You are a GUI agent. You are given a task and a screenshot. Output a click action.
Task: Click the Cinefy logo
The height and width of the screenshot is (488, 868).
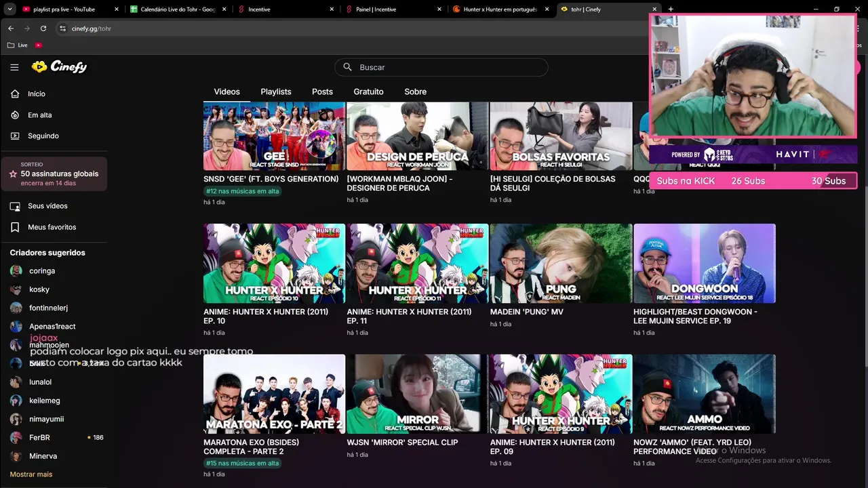[59, 66]
